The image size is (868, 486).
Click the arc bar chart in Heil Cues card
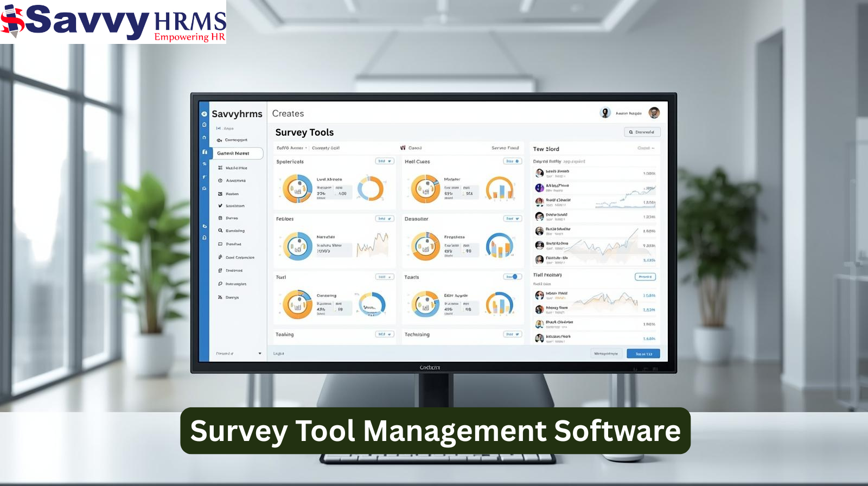(x=500, y=188)
